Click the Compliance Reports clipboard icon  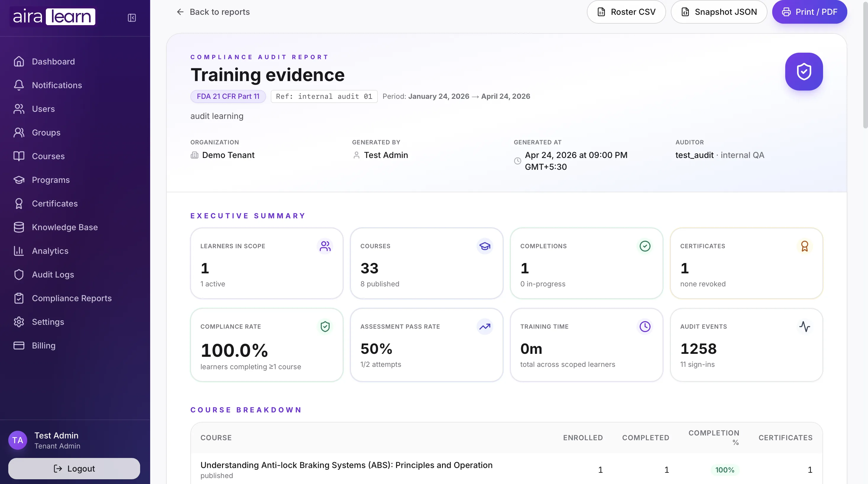(19, 298)
